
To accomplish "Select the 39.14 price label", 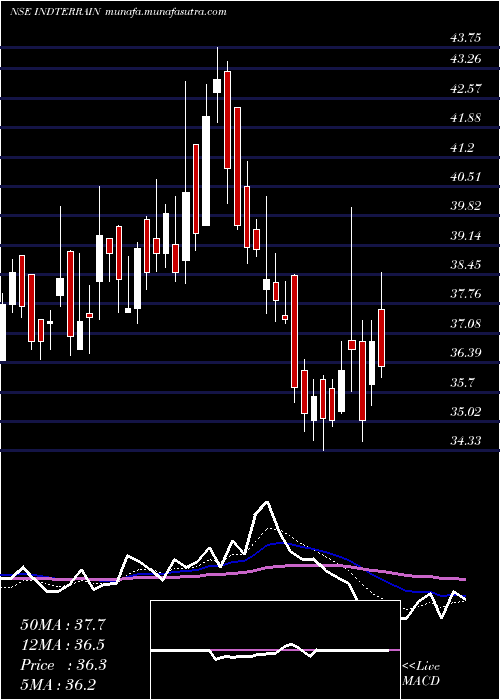I will (466, 236).
